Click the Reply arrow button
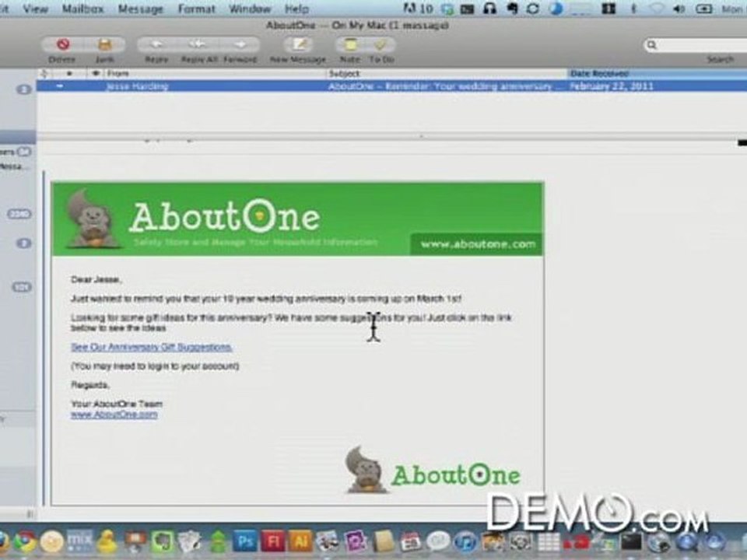747x560 pixels. coord(156,45)
